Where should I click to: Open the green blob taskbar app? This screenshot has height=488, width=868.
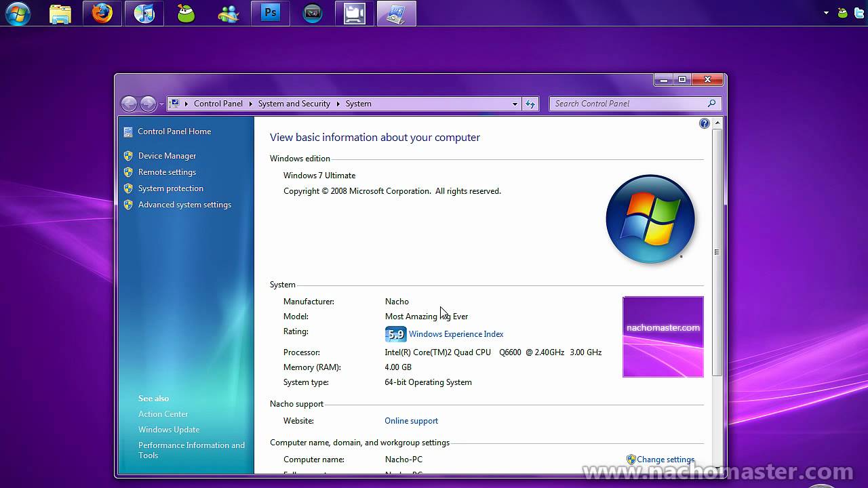[x=186, y=14]
